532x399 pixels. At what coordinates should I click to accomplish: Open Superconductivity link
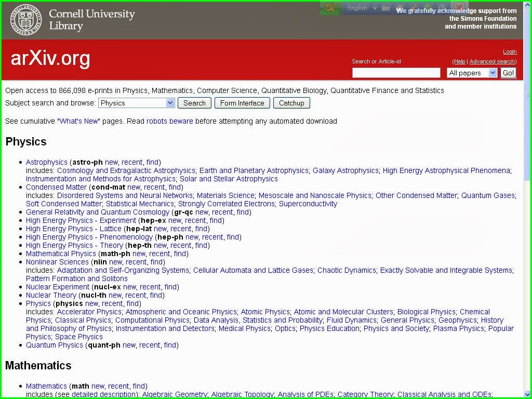(x=308, y=204)
